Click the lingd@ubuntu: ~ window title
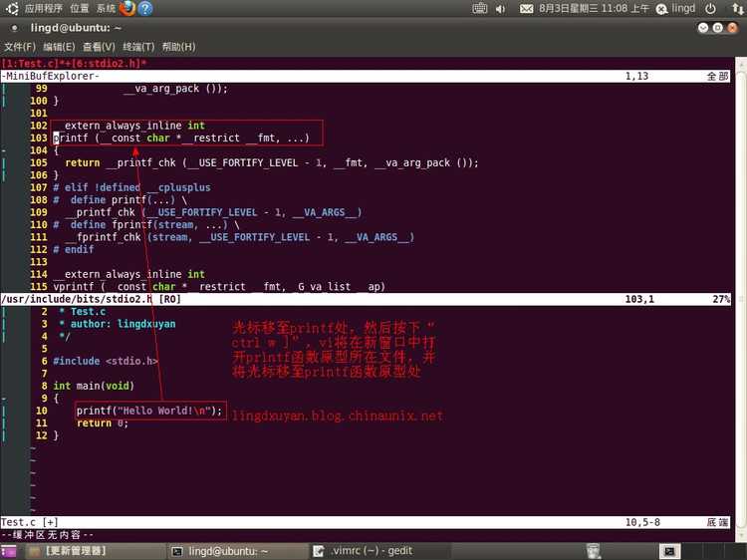 (x=76, y=28)
